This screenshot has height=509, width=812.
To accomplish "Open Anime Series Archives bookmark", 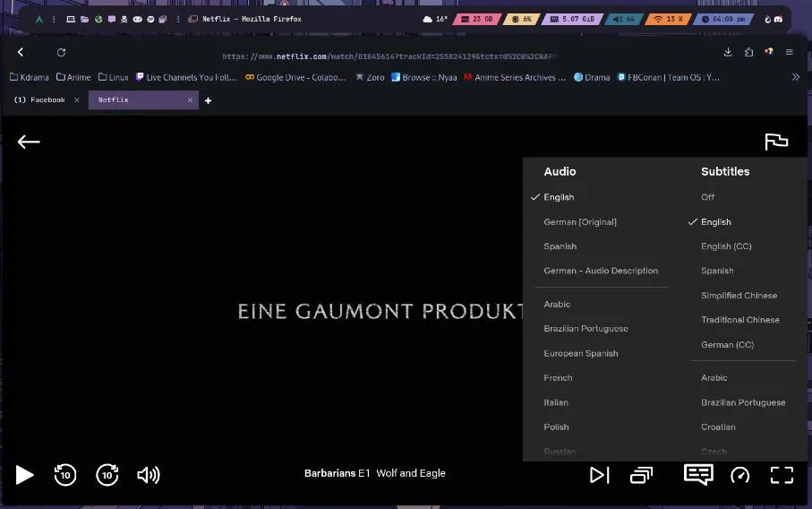I will pyautogui.click(x=515, y=77).
